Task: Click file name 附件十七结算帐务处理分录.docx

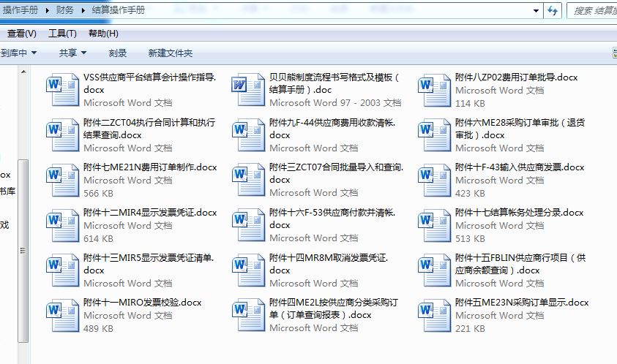Action: tap(519, 213)
